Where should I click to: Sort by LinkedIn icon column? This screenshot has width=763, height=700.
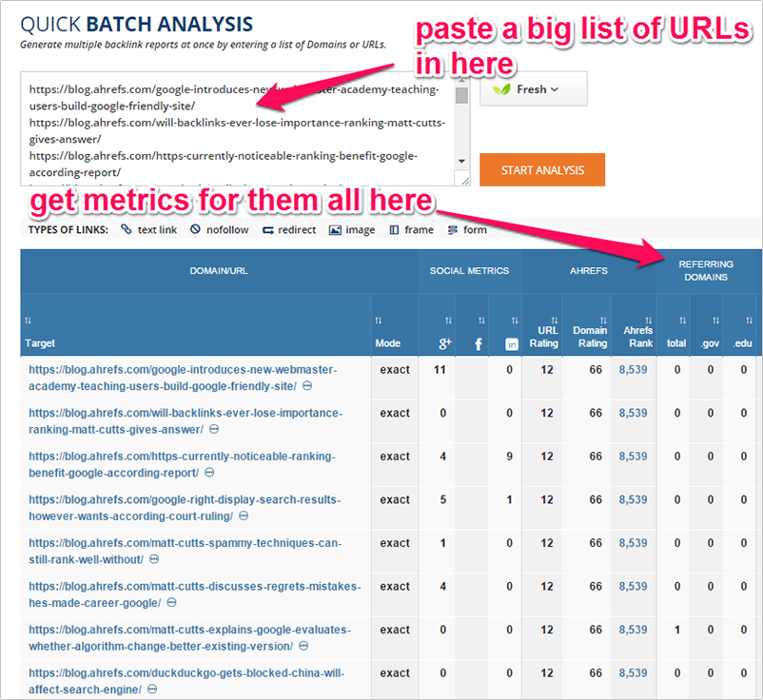pyautogui.click(x=509, y=342)
